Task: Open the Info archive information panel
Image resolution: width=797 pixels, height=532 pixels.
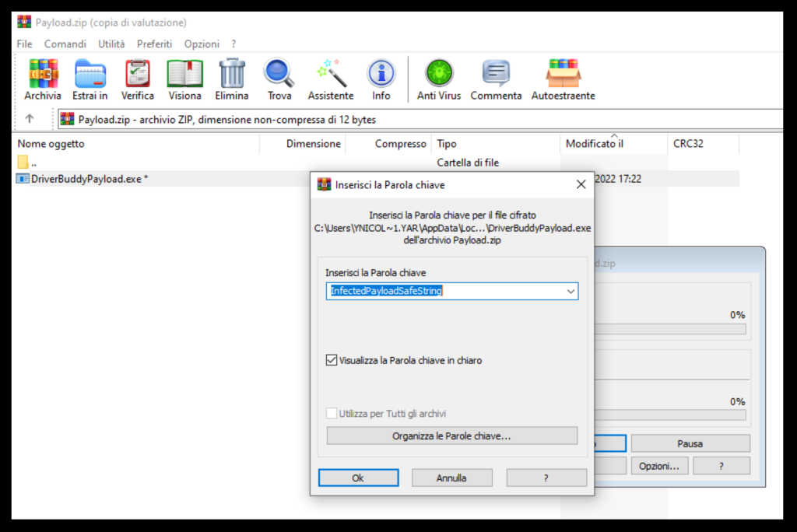Action: coord(381,78)
